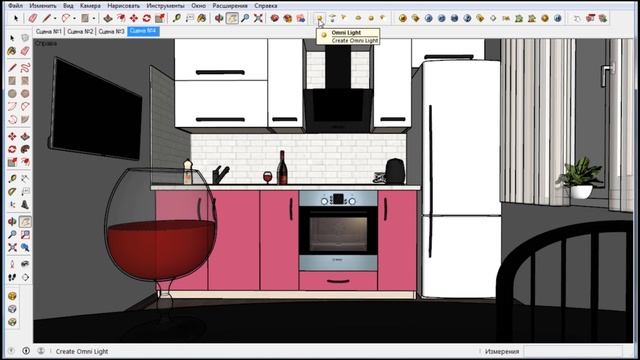Open the Line tool dropdown arrow
This screenshot has width=640, height=360.
[55, 18]
